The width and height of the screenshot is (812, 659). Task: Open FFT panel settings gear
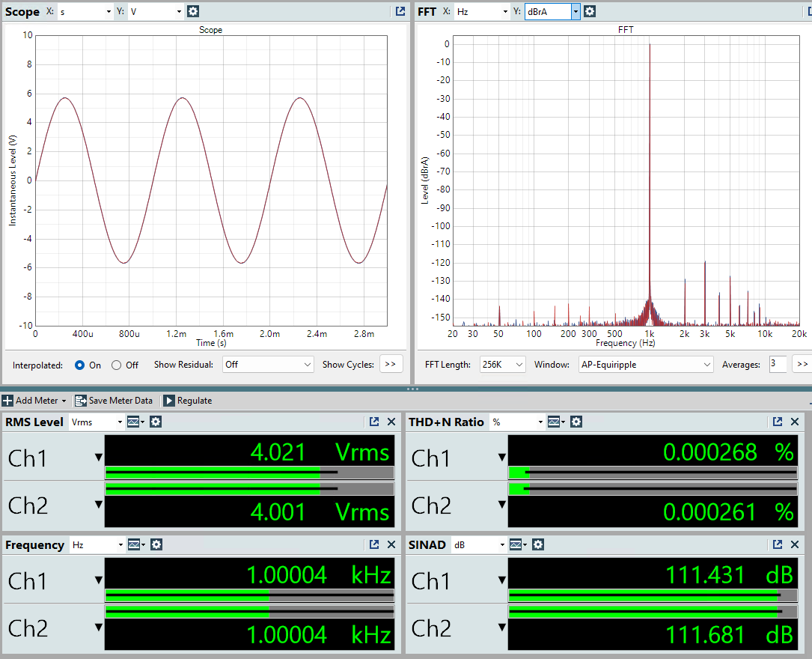589,11
